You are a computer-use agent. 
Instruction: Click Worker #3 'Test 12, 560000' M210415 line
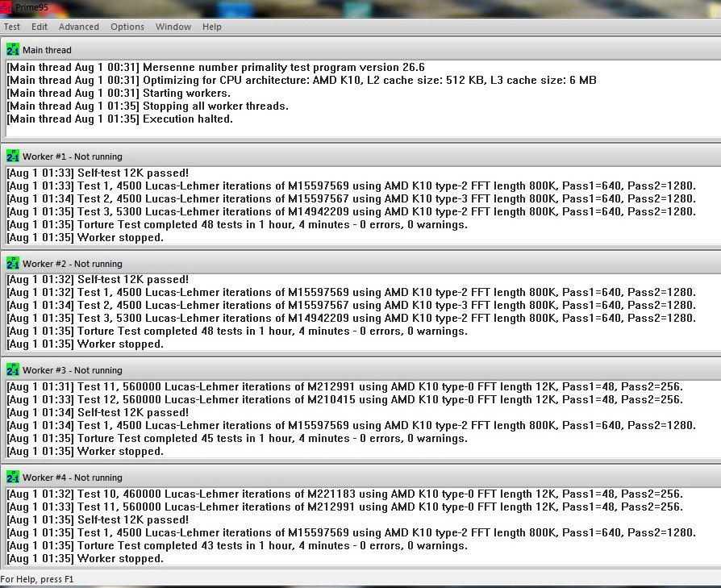point(345,399)
